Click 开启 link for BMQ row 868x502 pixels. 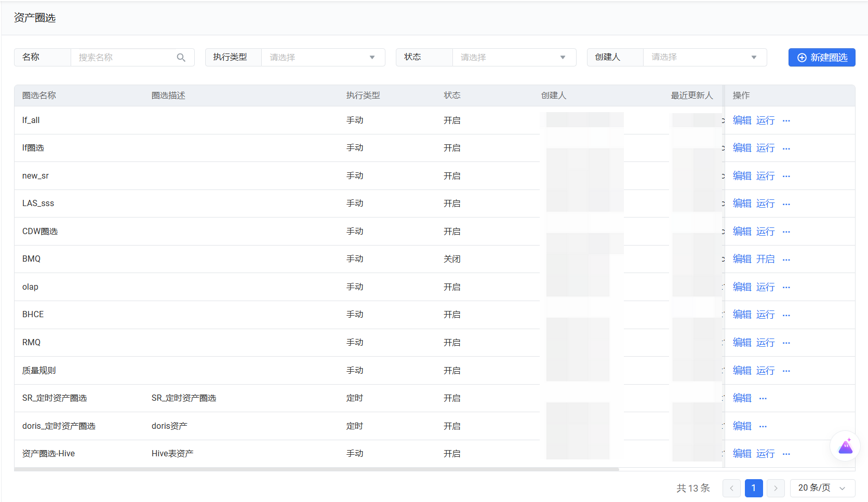(x=765, y=259)
